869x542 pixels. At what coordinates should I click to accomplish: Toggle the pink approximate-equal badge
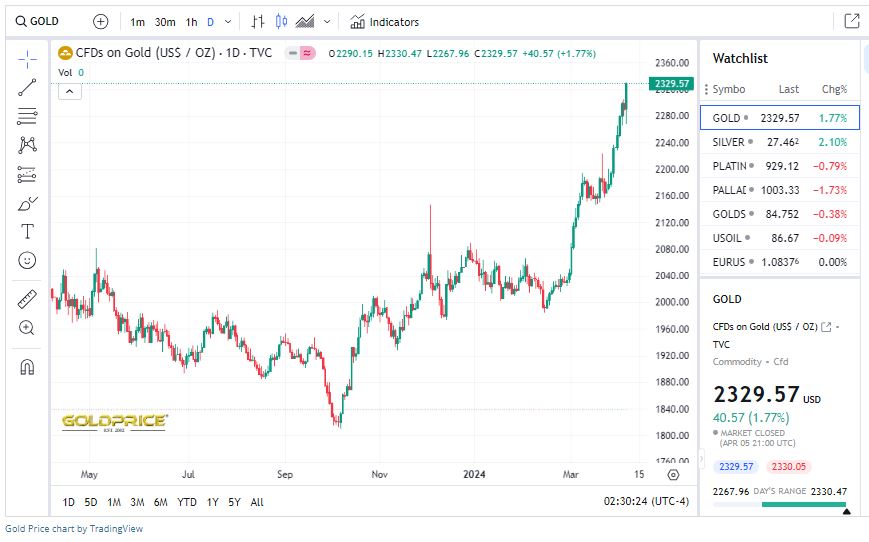coord(308,53)
